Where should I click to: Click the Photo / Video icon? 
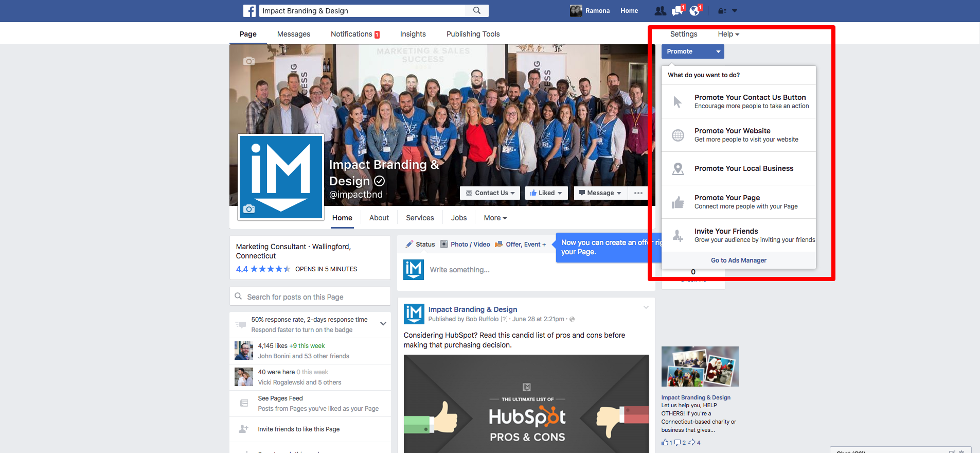point(444,245)
